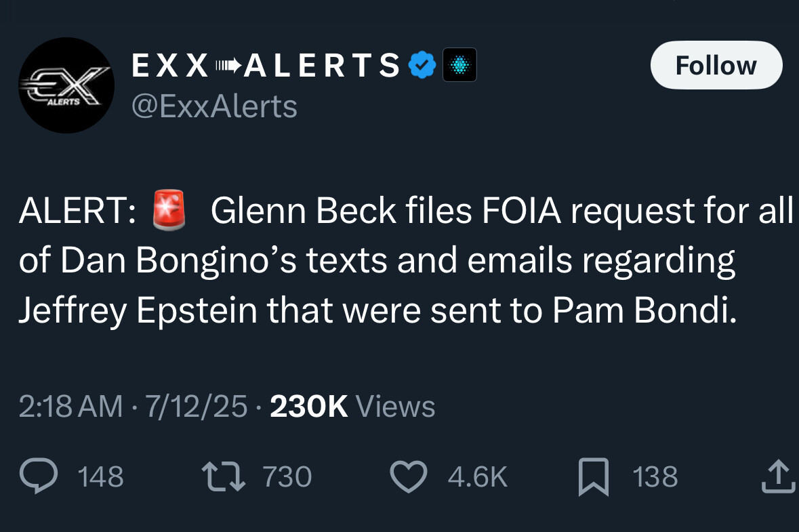Image resolution: width=799 pixels, height=532 pixels.
Task: Click the 148 replies count
Action: (x=101, y=476)
